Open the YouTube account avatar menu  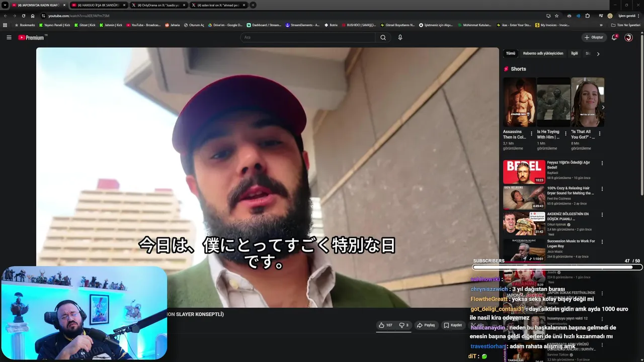click(628, 37)
